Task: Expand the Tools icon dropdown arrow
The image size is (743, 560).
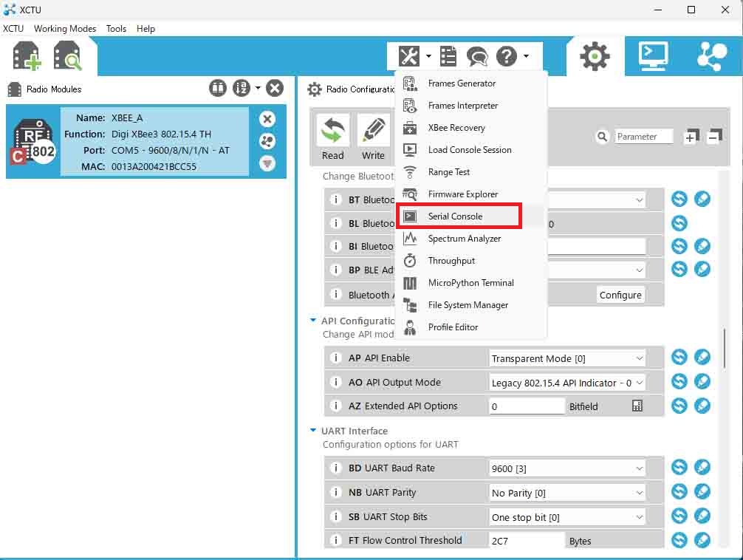Action: pyautogui.click(x=429, y=56)
